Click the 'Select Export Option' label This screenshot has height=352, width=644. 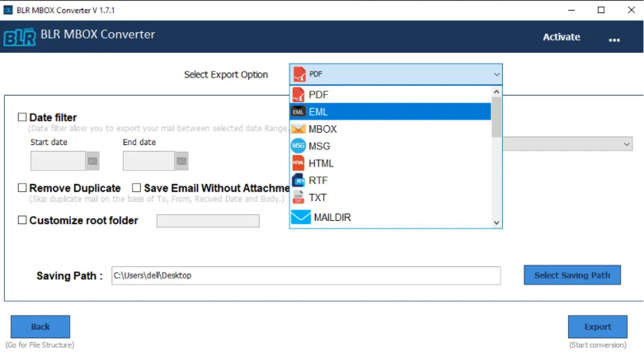tap(226, 75)
